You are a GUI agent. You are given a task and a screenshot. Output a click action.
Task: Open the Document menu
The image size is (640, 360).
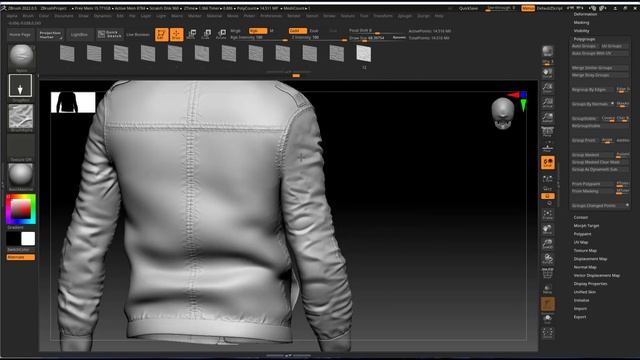(64, 16)
